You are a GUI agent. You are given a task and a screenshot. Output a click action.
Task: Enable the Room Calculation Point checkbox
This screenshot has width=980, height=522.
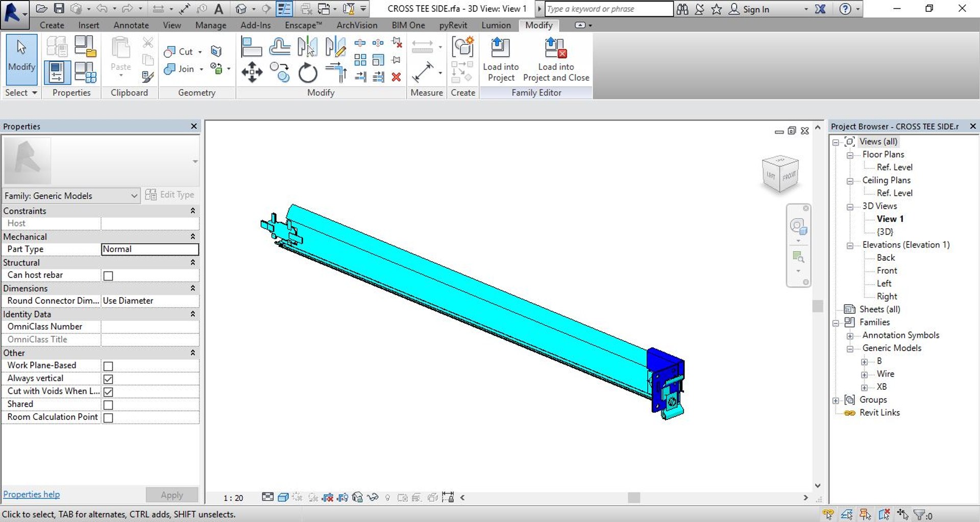click(x=108, y=417)
